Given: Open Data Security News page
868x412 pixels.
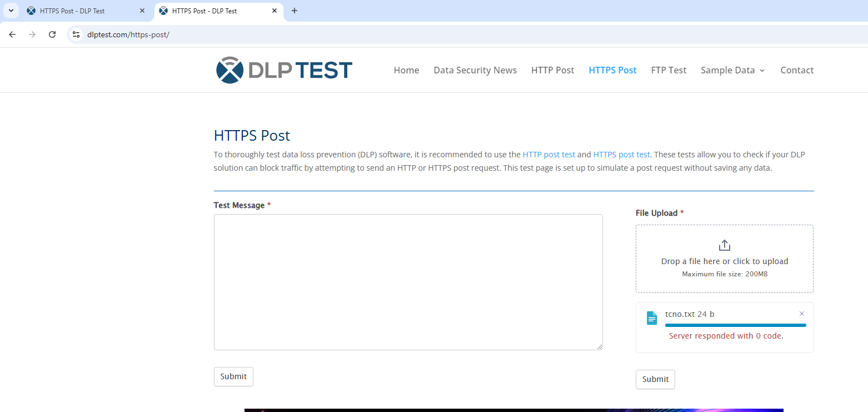Looking at the screenshot, I should pyautogui.click(x=475, y=70).
